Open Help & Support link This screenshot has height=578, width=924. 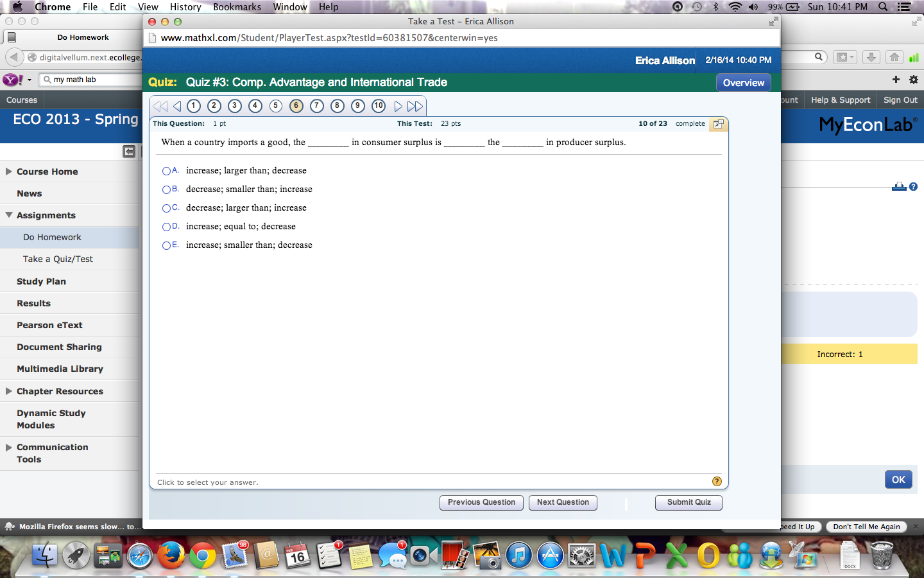pyautogui.click(x=841, y=100)
